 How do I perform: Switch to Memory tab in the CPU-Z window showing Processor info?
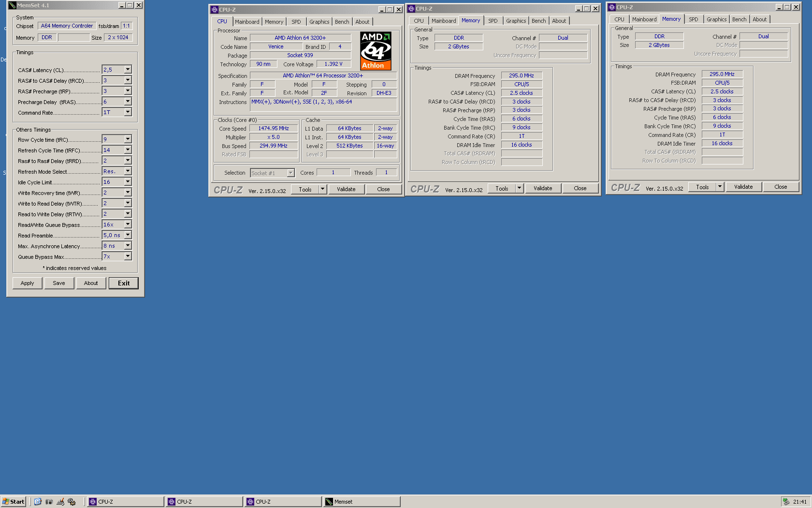point(274,22)
